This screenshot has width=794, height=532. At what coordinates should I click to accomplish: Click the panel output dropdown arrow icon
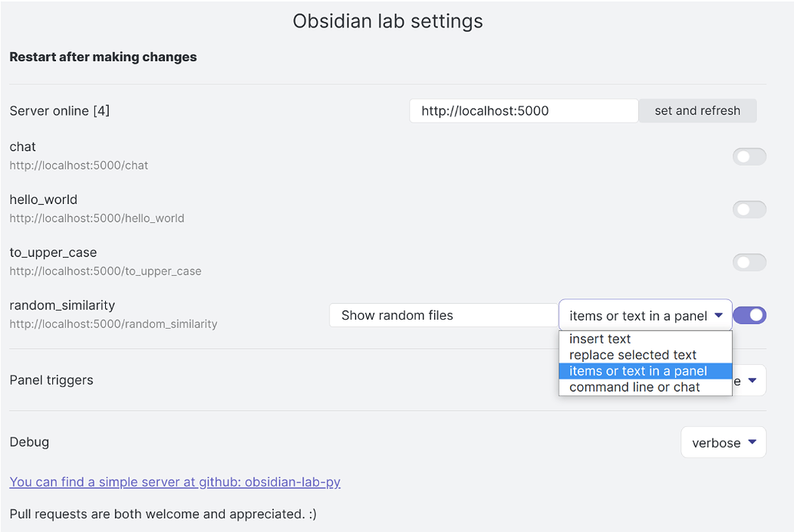720,315
